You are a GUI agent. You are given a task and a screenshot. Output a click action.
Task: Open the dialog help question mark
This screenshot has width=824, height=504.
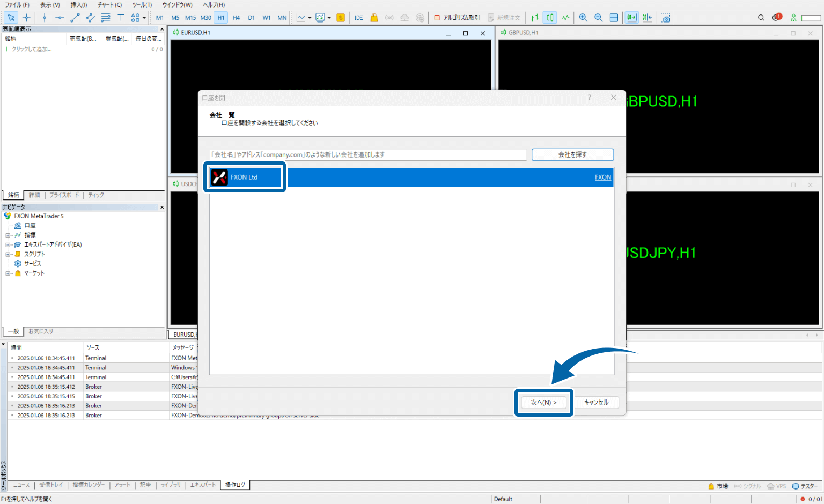click(x=590, y=98)
